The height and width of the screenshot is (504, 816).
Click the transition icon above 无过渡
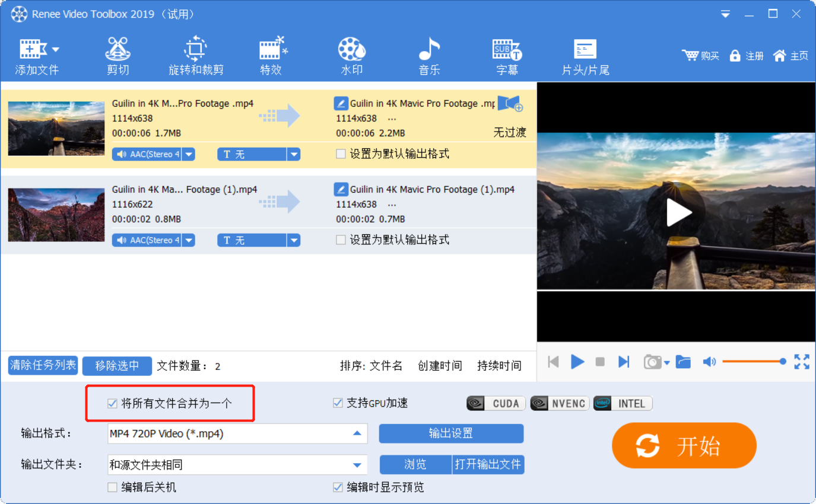510,104
